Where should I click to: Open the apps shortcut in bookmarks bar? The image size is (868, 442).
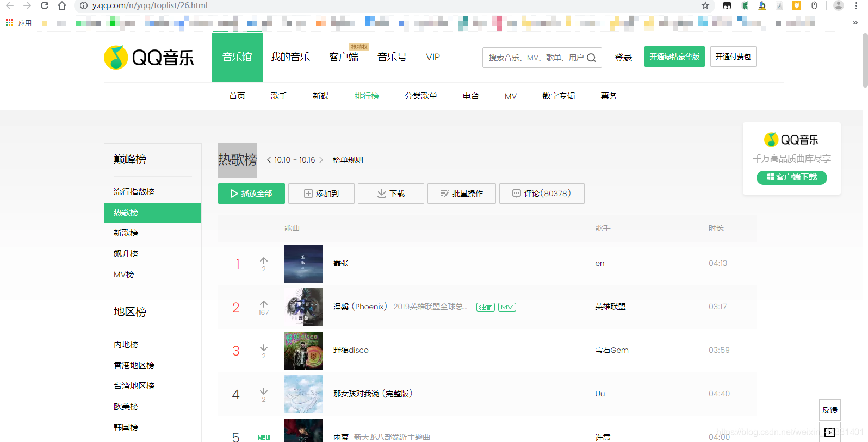(18, 23)
